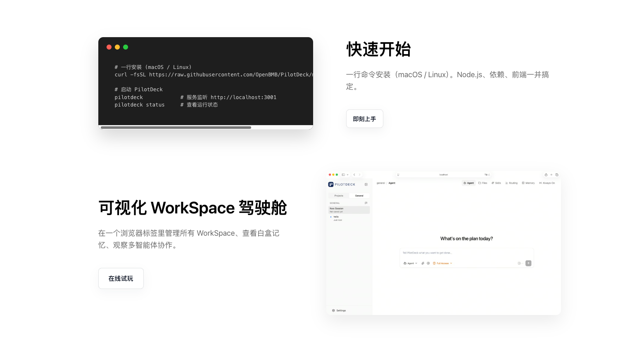The width and height of the screenshot is (644, 348).
Task: Open the Agent mode dropdown in the input box
Action: [411, 263]
